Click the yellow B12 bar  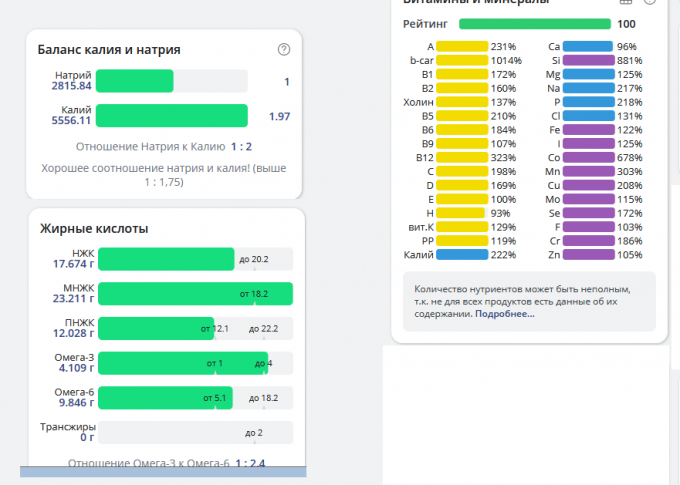click(x=462, y=157)
